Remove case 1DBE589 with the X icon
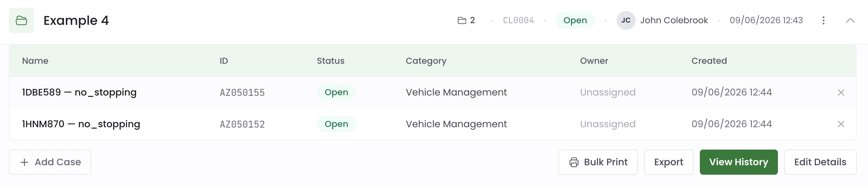 [841, 92]
